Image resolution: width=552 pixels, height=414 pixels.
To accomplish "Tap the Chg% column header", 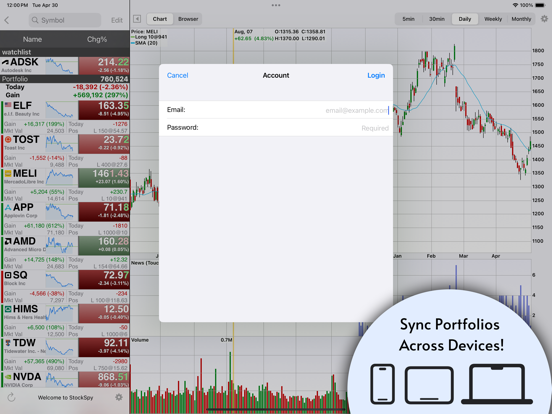I will (97, 39).
